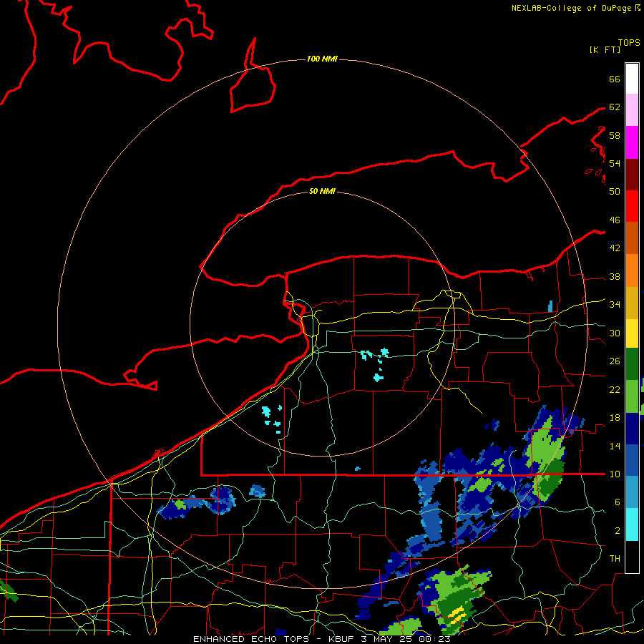Pick the light blue legend swatch

tap(632, 492)
